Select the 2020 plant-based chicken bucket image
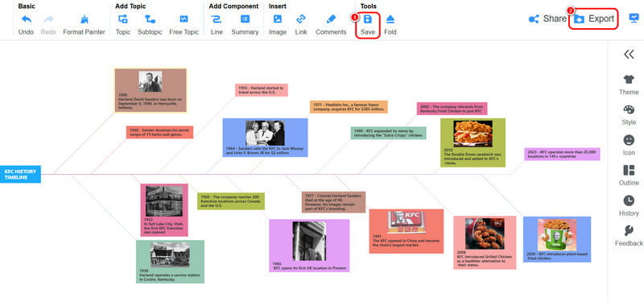 click(557, 234)
